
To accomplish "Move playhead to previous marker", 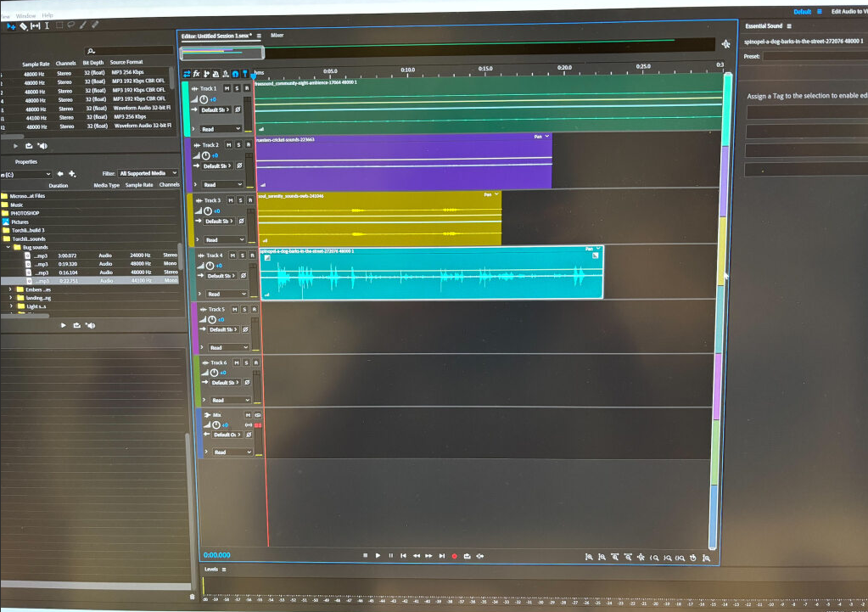I will [404, 555].
